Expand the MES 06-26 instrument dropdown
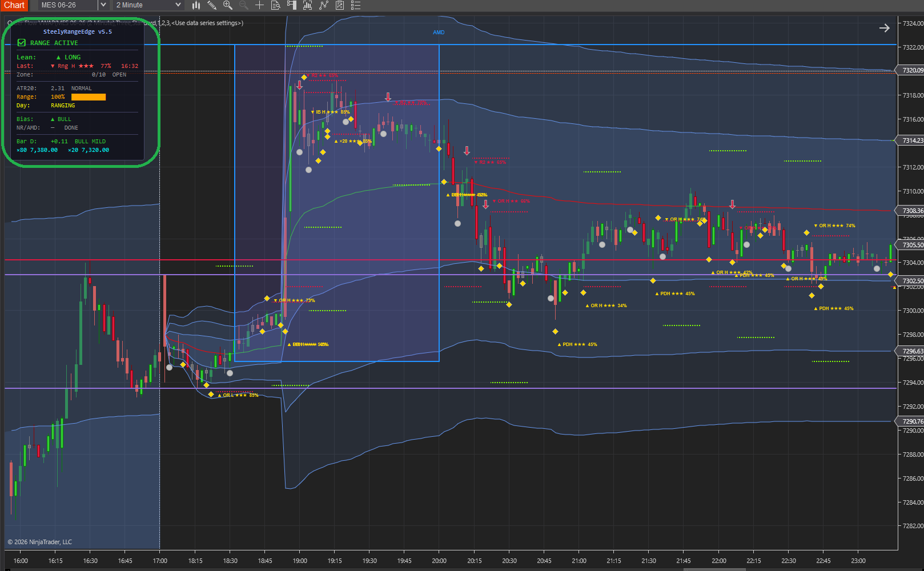This screenshot has width=924, height=571. pyautogui.click(x=103, y=5)
